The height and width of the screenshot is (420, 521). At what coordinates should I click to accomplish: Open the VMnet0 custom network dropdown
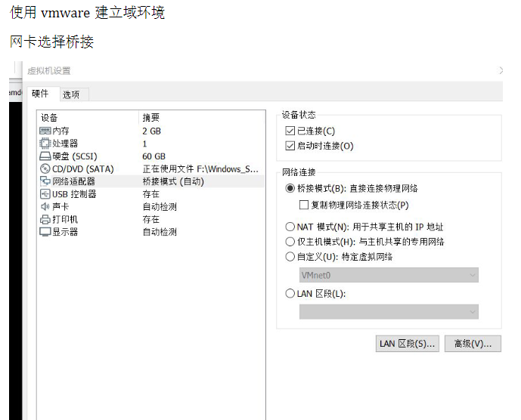point(389,276)
